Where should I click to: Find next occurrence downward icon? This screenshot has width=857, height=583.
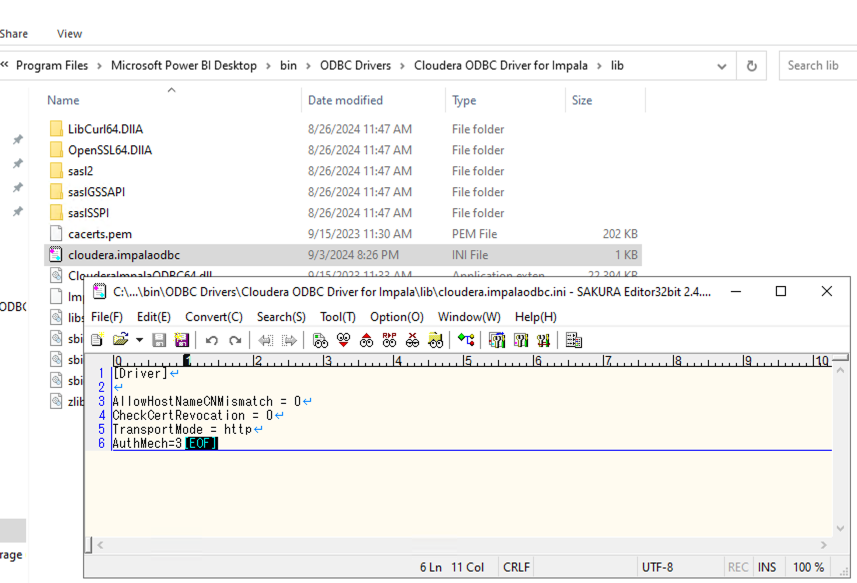click(x=343, y=340)
